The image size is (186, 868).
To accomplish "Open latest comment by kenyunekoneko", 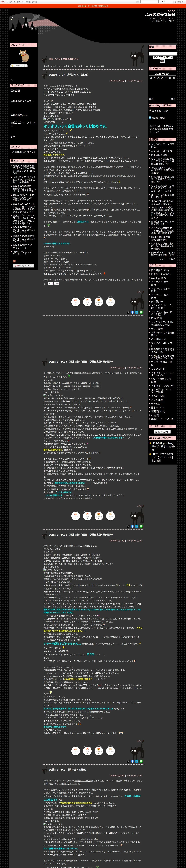I will 24,170.
